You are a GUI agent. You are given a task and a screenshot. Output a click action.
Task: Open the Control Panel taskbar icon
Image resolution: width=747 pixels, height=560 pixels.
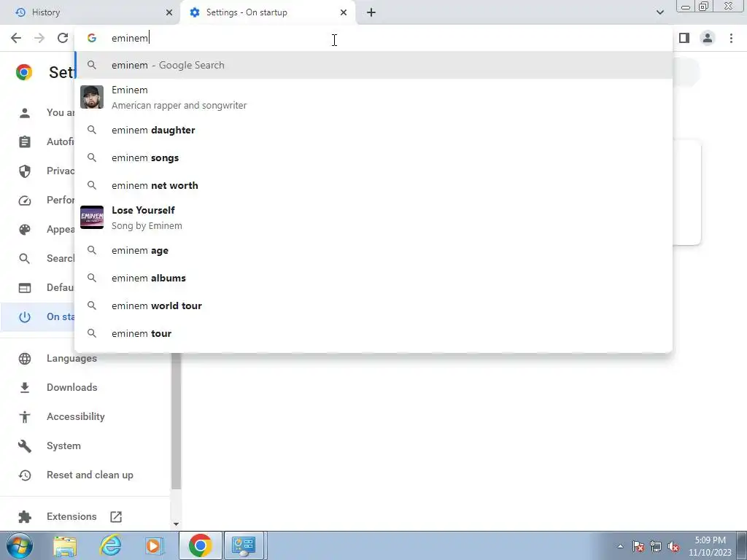coord(244,545)
